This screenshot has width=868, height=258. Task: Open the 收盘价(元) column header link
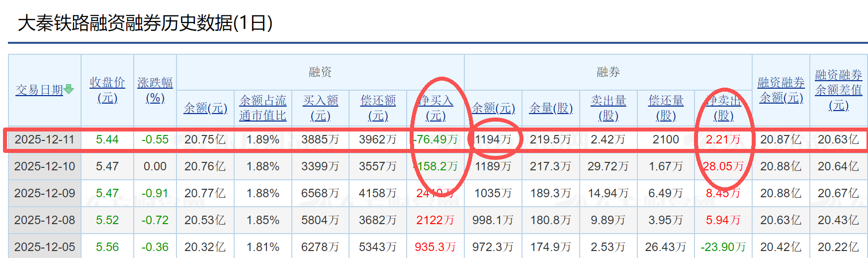click(x=107, y=90)
